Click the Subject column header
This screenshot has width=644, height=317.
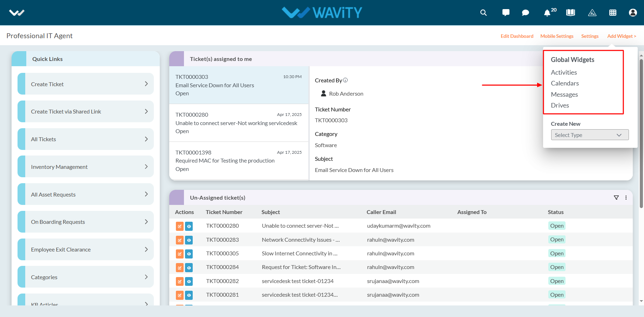(x=270, y=212)
